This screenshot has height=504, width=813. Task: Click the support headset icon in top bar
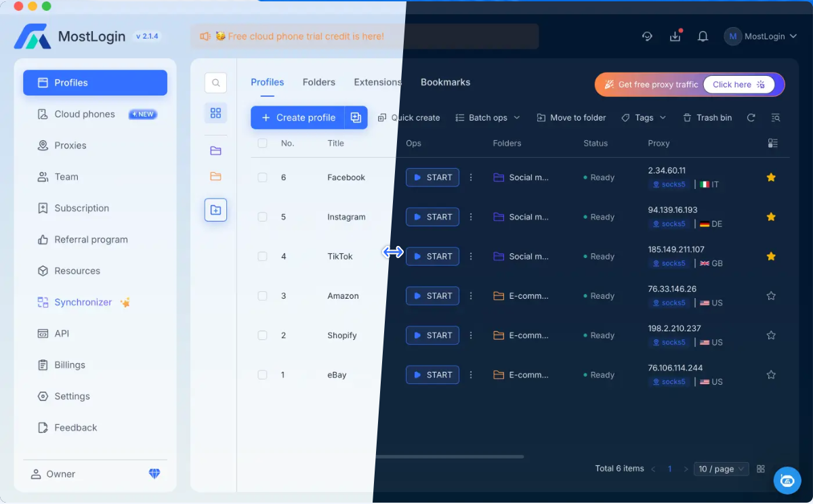click(x=647, y=37)
